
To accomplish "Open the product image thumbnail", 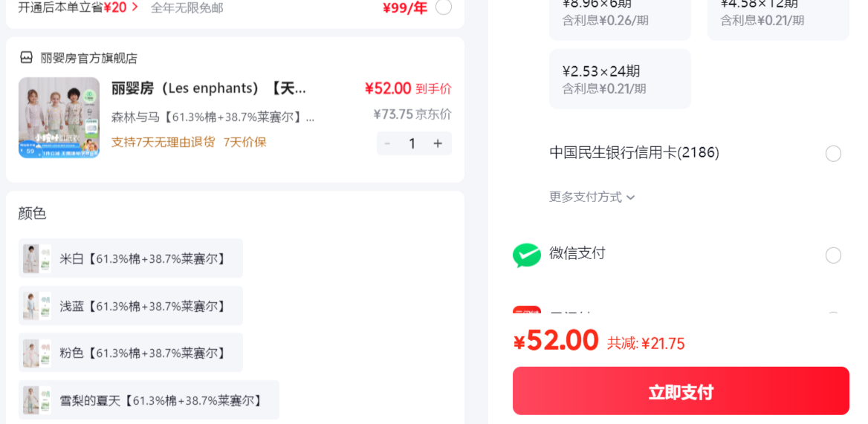I will pos(59,118).
